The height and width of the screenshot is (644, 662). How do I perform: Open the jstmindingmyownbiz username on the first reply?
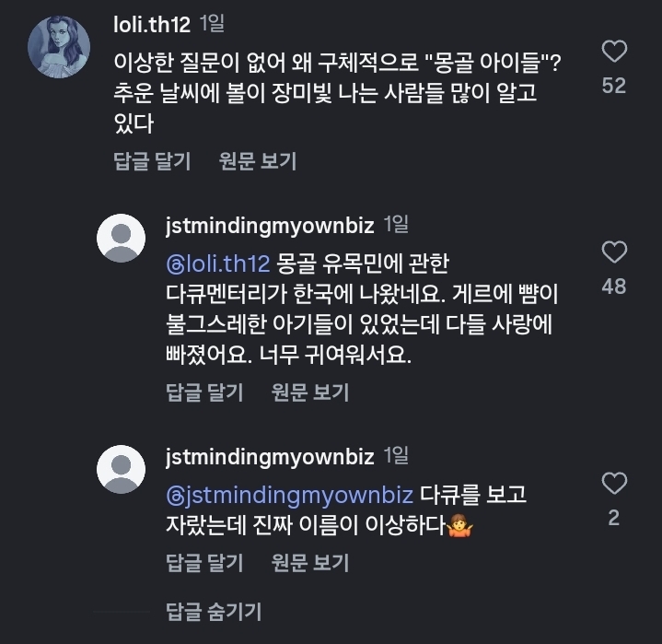click(270, 224)
